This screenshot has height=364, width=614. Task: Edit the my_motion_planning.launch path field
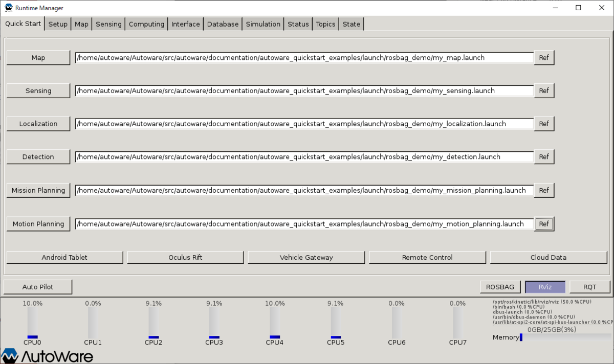(304, 224)
